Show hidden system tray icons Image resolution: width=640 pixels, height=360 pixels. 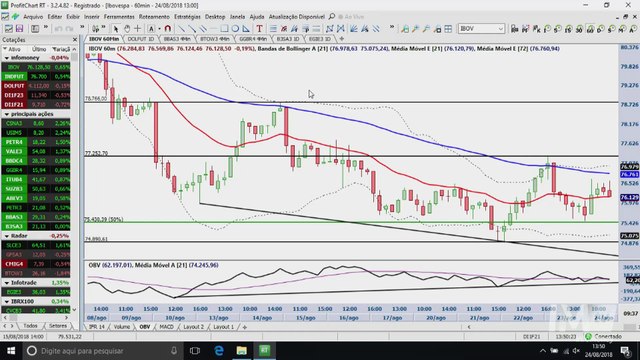(542, 351)
